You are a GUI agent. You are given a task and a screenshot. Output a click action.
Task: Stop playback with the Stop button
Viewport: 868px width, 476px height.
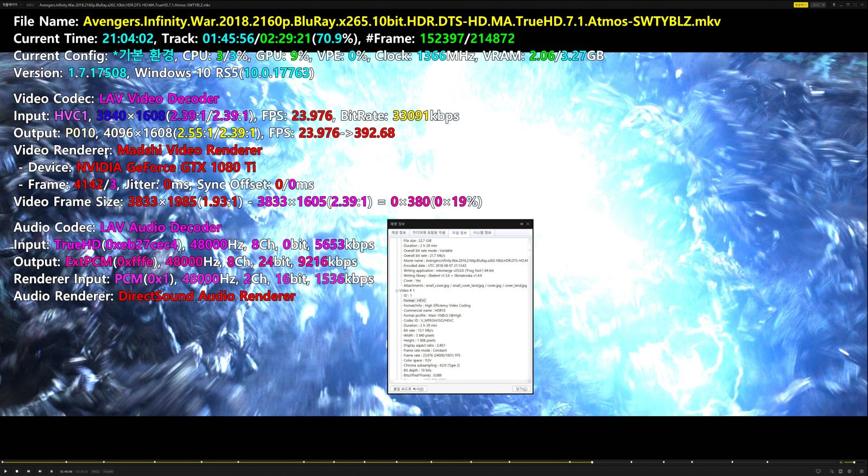coord(17,471)
